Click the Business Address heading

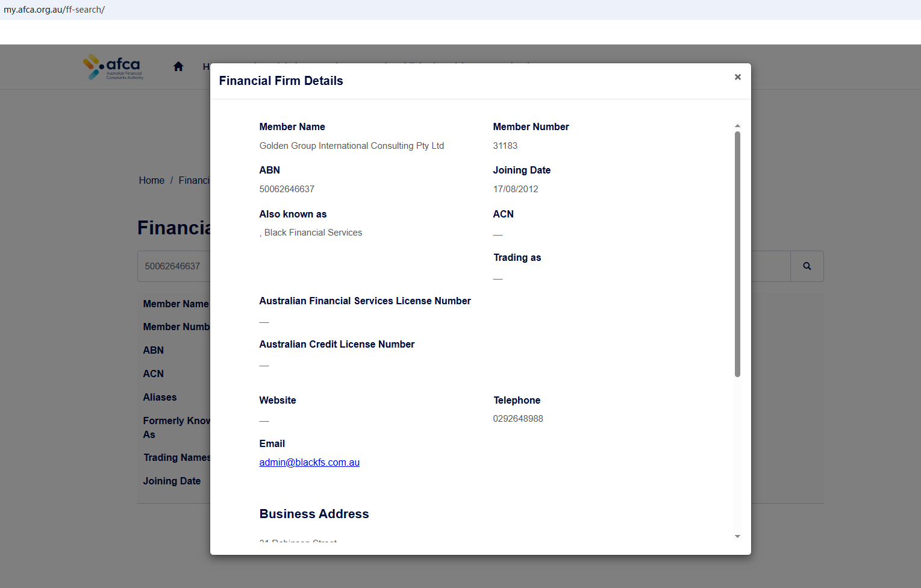click(x=314, y=514)
